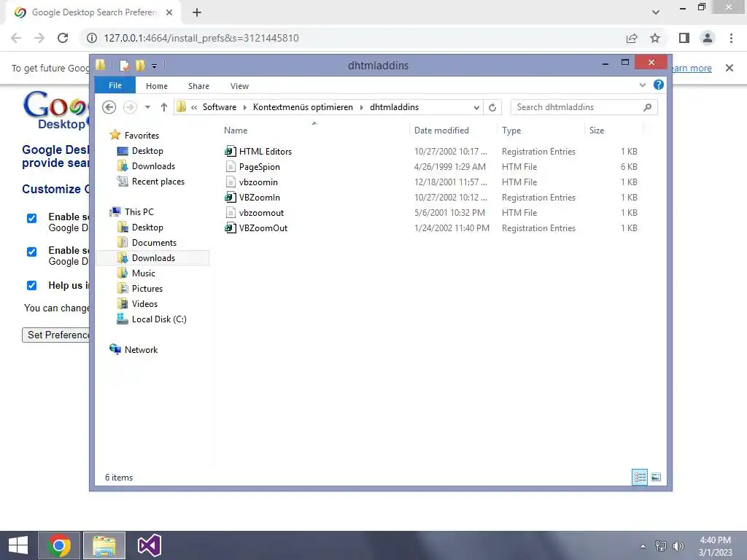Select the lowercase vbzoomin HTM file icon

pyautogui.click(x=230, y=182)
